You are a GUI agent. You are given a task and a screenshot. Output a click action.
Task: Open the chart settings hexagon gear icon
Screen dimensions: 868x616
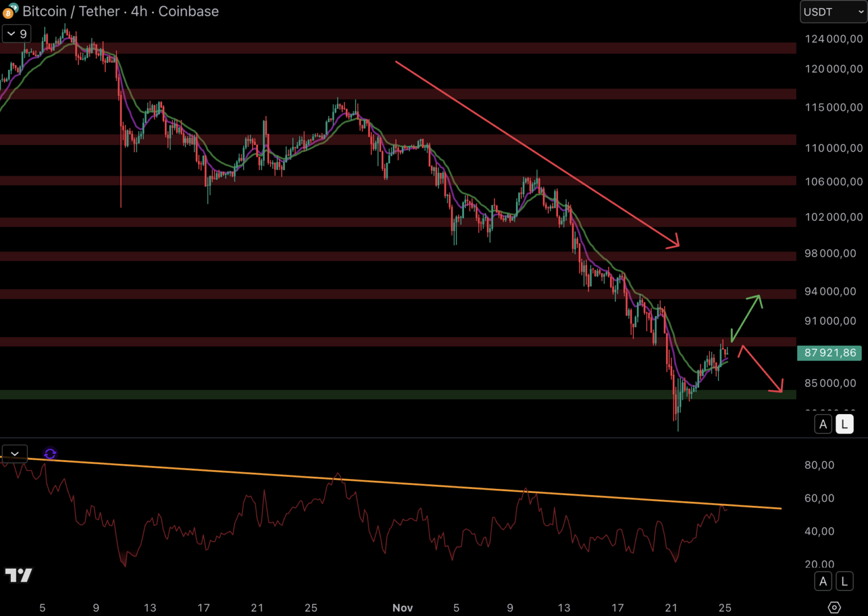coord(834,607)
